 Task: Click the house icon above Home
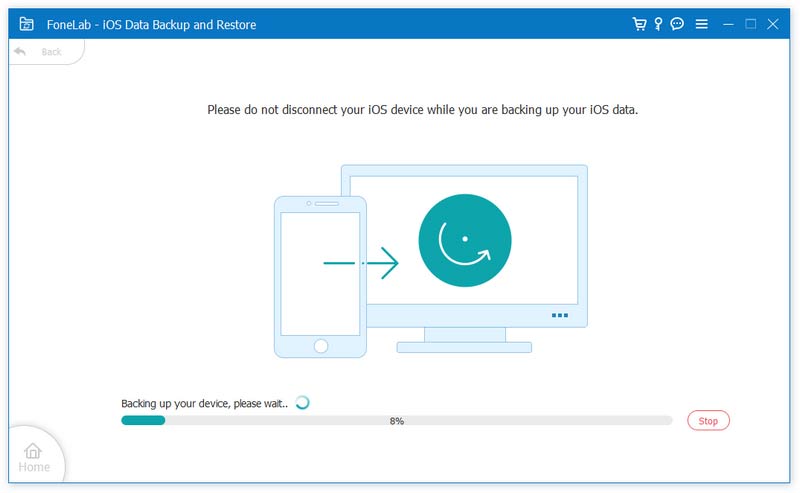(x=33, y=451)
